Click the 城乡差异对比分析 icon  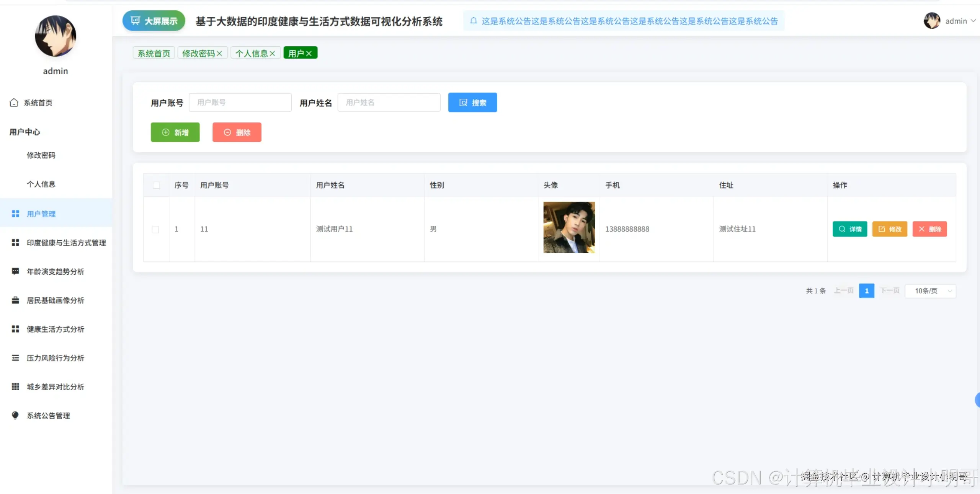(15, 386)
